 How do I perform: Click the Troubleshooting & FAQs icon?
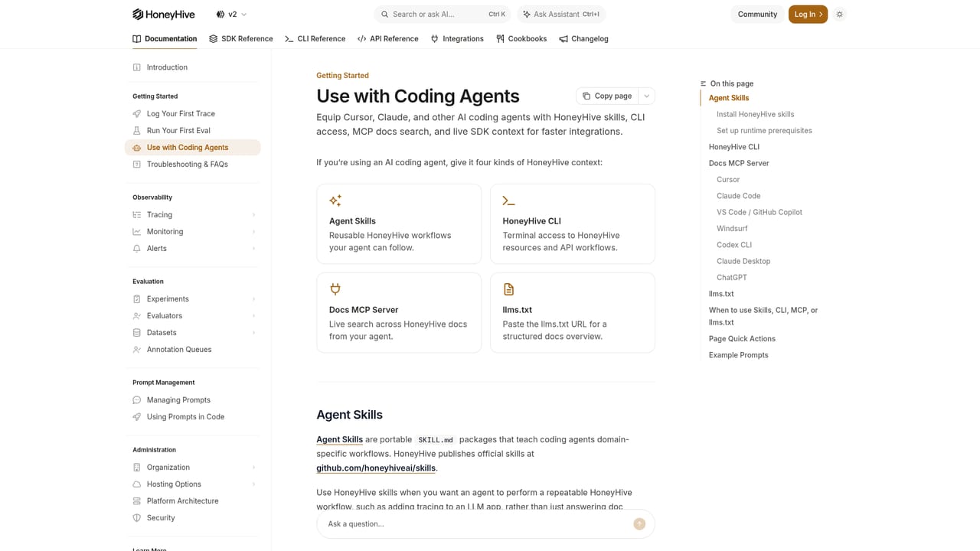(137, 164)
